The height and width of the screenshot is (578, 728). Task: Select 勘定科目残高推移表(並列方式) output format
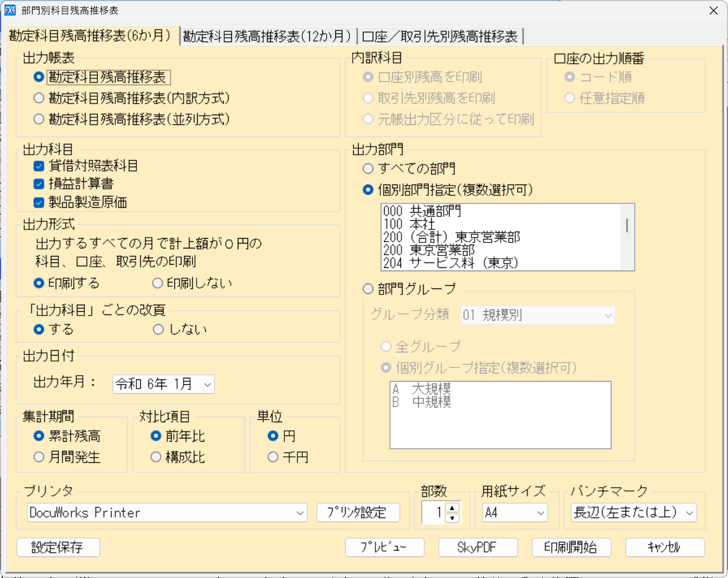[38, 119]
